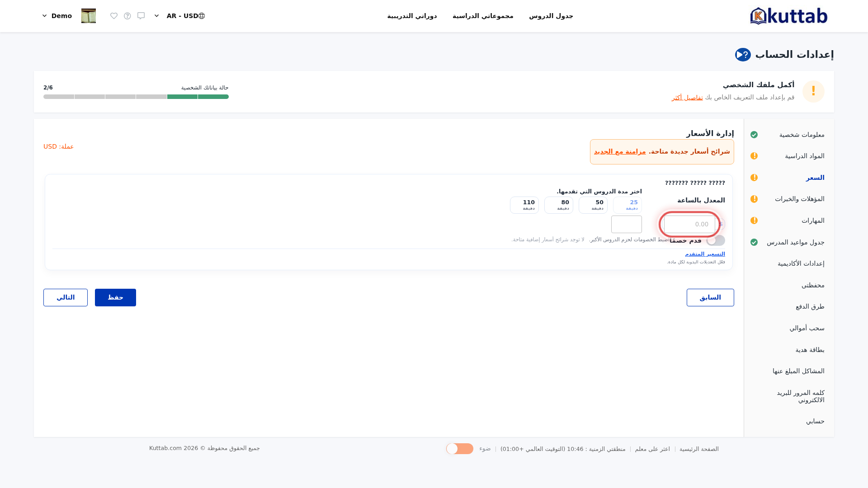Toggle the ضوء light mode switch
This screenshot has height=488, width=868.
(x=460, y=449)
